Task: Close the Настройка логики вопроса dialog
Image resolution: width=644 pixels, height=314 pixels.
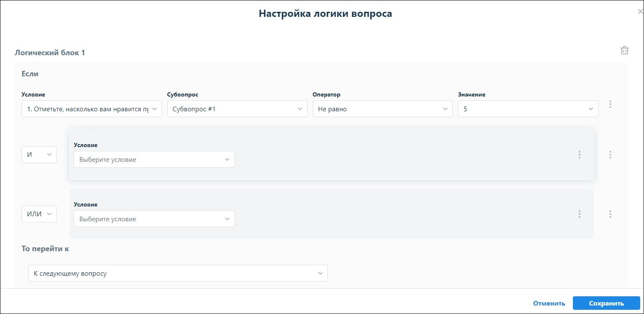Action: (640, 12)
